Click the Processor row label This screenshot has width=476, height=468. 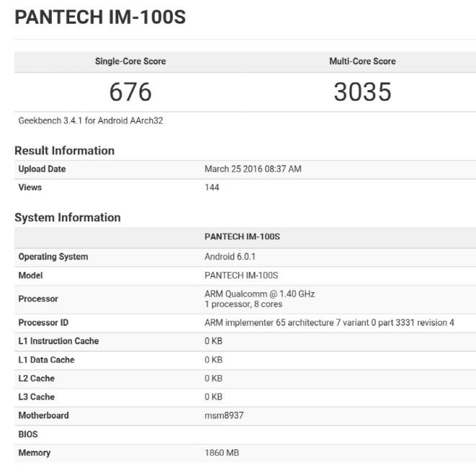pyautogui.click(x=38, y=299)
